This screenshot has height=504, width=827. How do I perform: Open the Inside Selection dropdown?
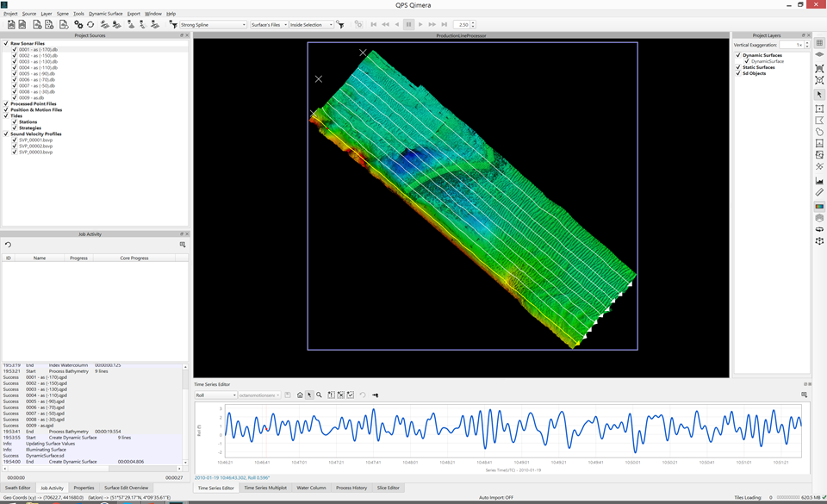[311, 25]
